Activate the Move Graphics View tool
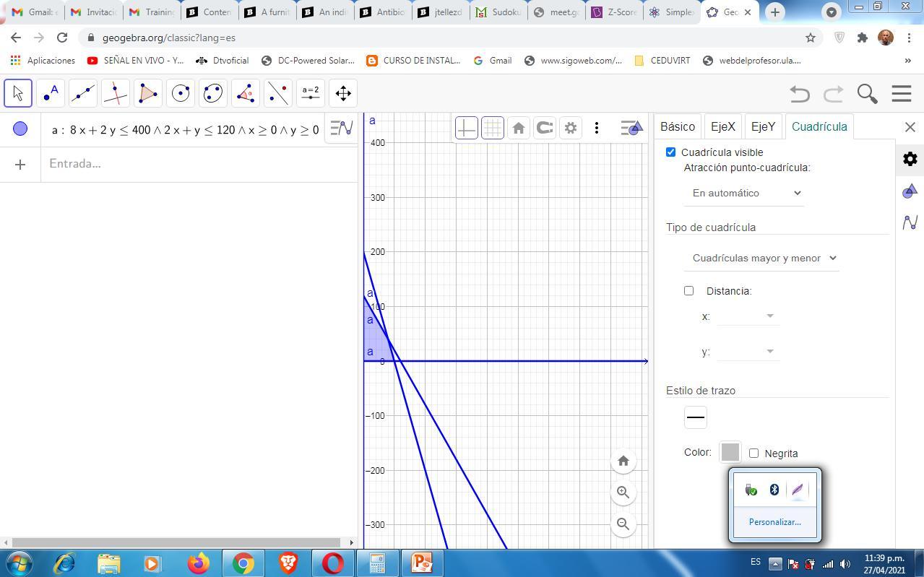Screen dimensions: 924x577 click(343, 93)
